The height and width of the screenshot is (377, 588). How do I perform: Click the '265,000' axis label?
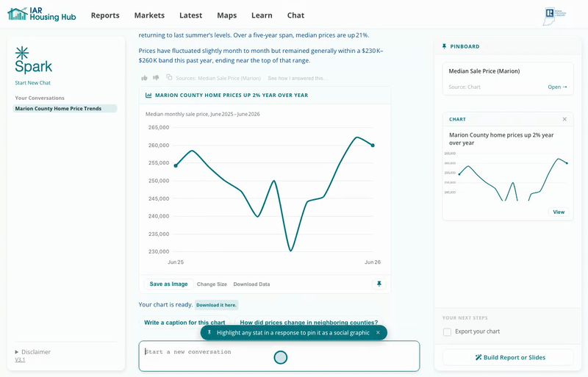[x=159, y=128]
